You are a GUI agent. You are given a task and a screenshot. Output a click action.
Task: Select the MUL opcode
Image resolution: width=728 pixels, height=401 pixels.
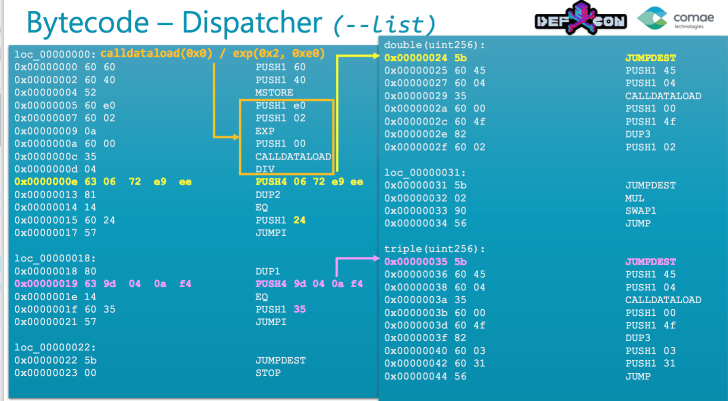pos(635,198)
